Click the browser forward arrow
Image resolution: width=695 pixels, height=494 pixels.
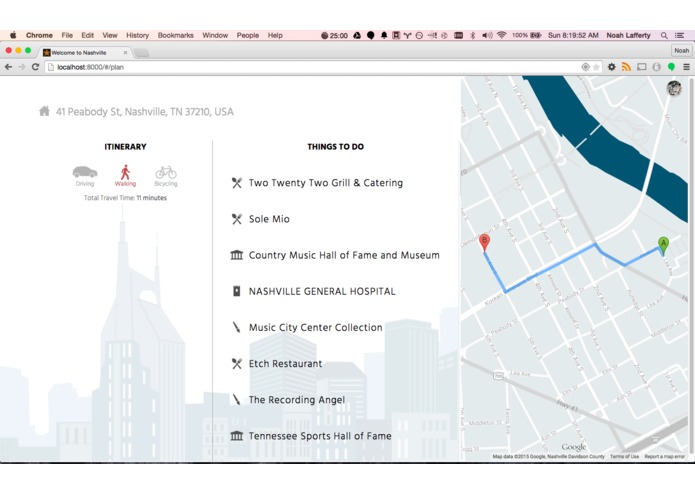(22, 67)
